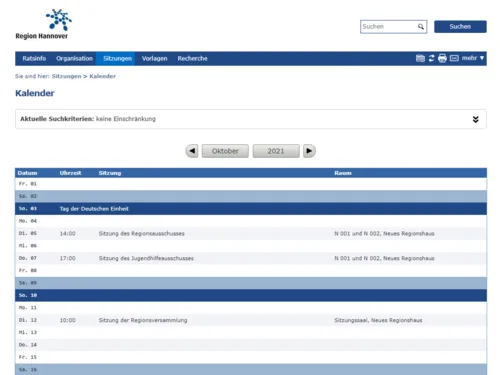Click room text for the 17:00 Jugendhilfeausschuss session
Image resolution: width=500 pixels, height=375 pixels.
[x=384, y=258]
